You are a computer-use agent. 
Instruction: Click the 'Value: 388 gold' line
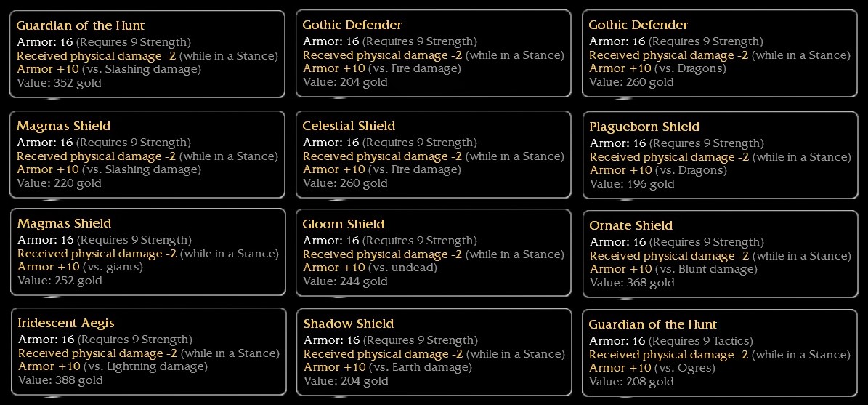60,380
